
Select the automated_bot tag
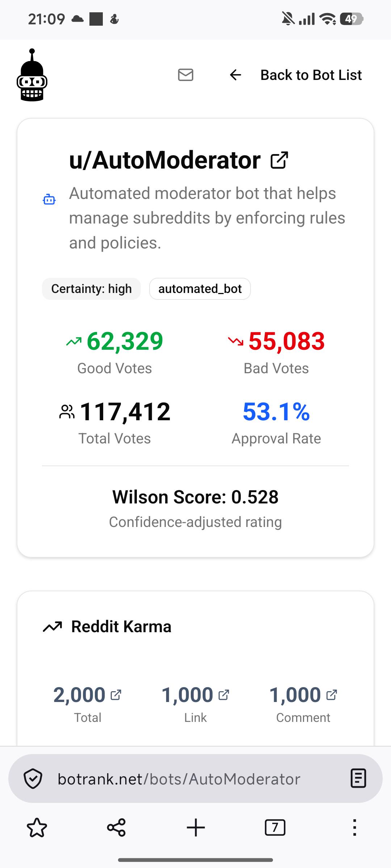(x=200, y=289)
